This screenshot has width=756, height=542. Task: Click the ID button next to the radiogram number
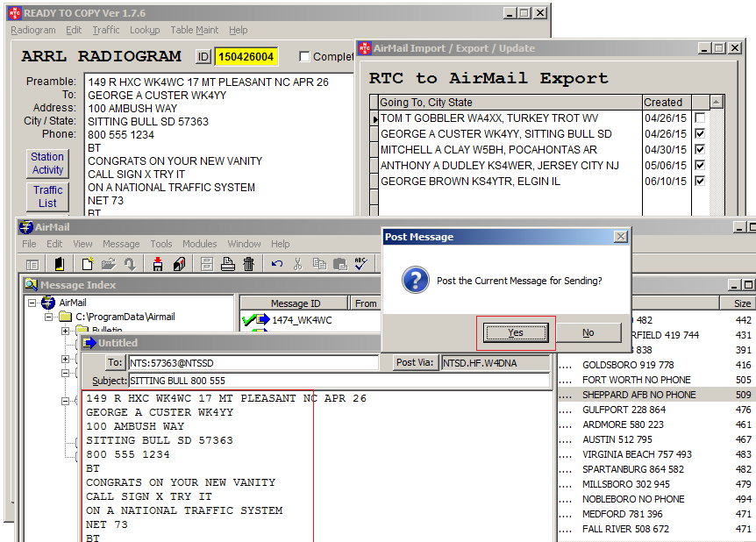pyautogui.click(x=203, y=56)
